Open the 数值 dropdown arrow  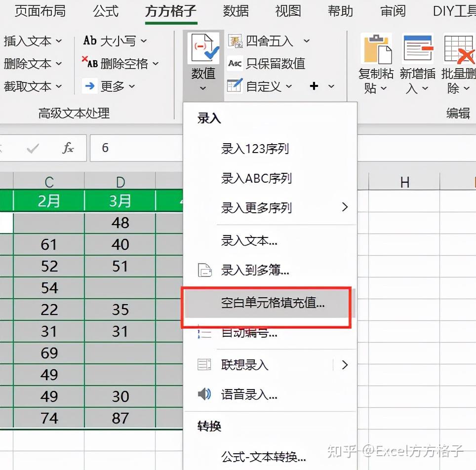pyautogui.click(x=203, y=88)
